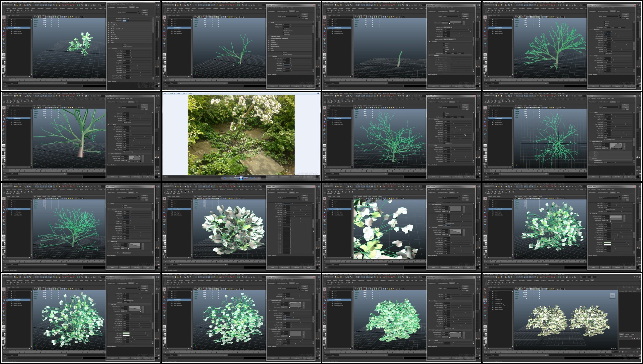Enable the Twigs checkbox in the lone-trunk frame
Viewport: 643px width, 364px height.
point(444,46)
